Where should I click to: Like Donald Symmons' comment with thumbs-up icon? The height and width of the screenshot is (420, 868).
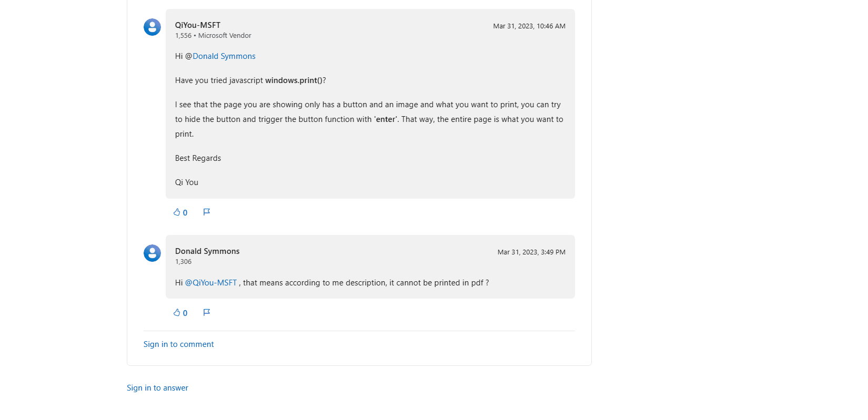[177, 313]
